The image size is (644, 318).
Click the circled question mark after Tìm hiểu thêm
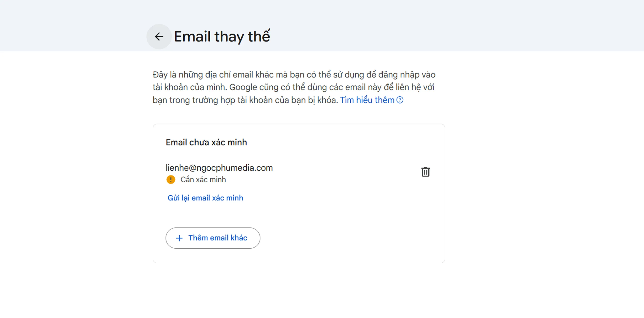[400, 100]
